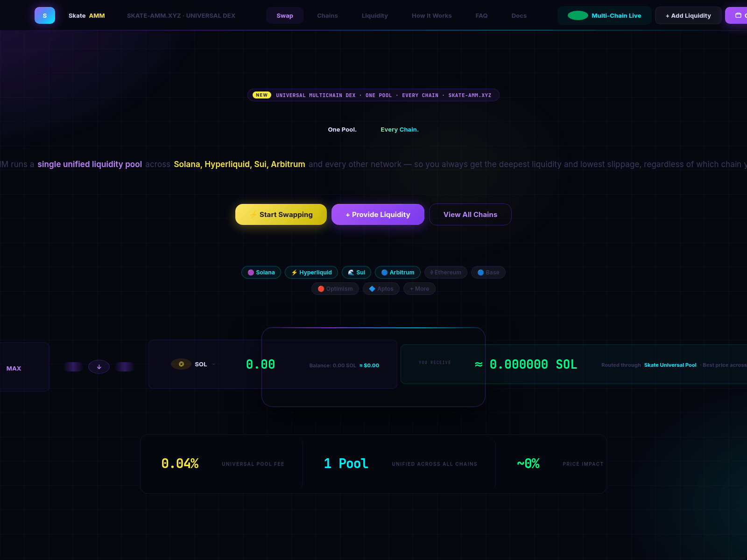Click the ~0% price impact stat

528,463
